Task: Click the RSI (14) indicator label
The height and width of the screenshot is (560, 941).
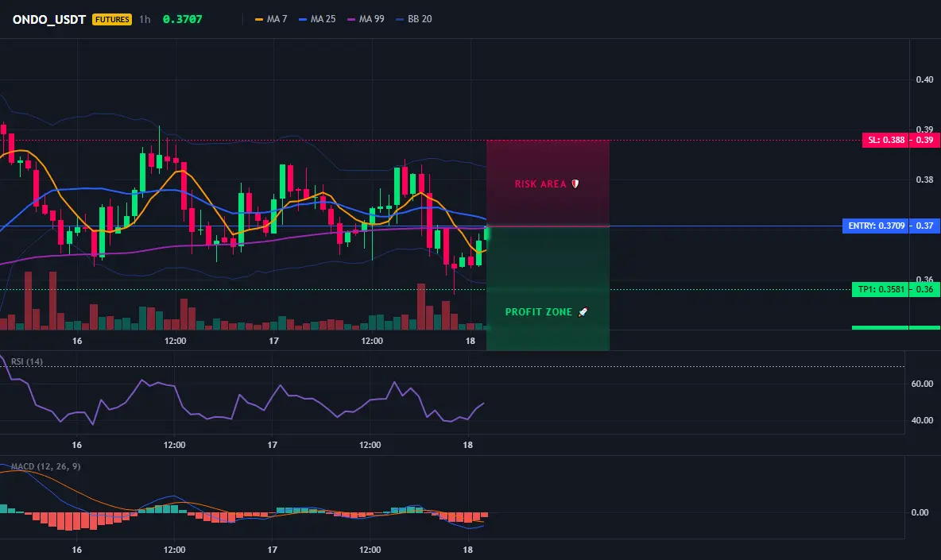Action: [x=27, y=361]
